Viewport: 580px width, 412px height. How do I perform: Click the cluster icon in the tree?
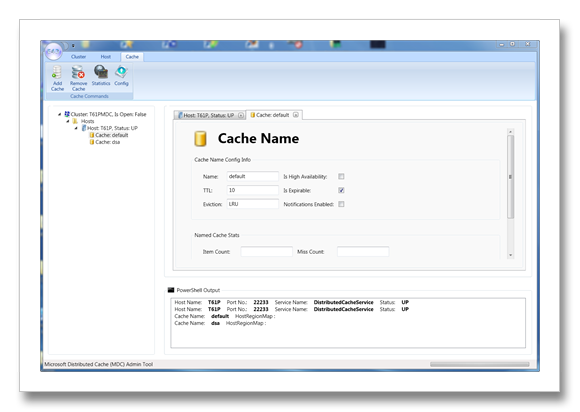coord(67,114)
